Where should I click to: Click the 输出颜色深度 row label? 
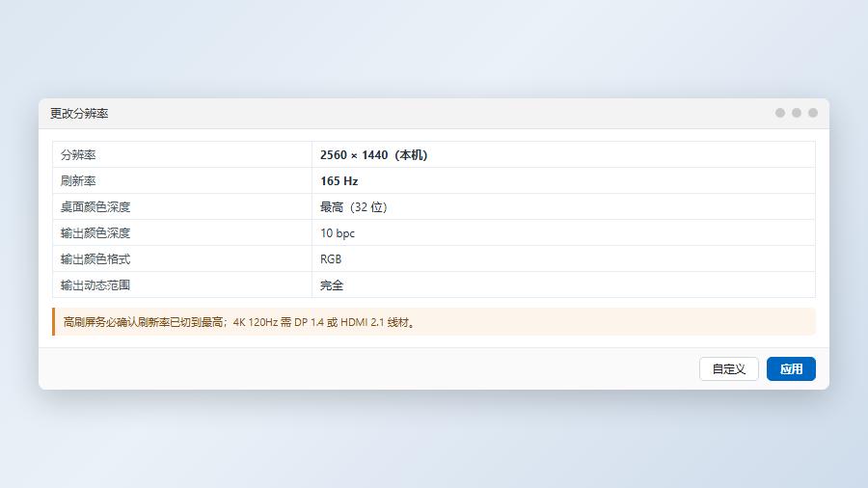(x=95, y=233)
